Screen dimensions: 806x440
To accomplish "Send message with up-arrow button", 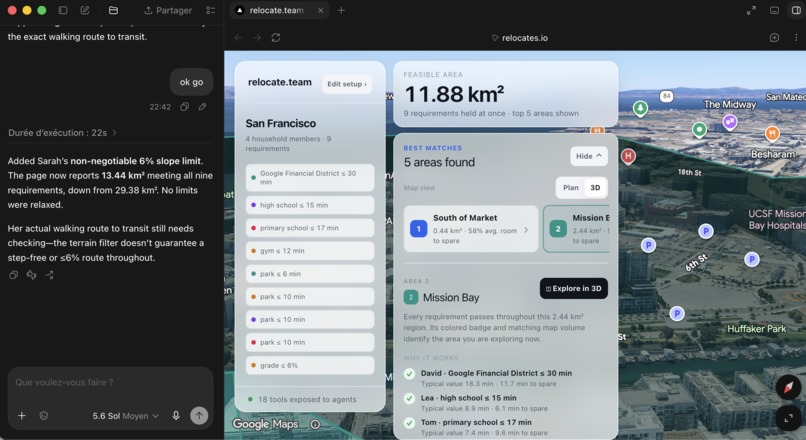I will [x=199, y=415].
